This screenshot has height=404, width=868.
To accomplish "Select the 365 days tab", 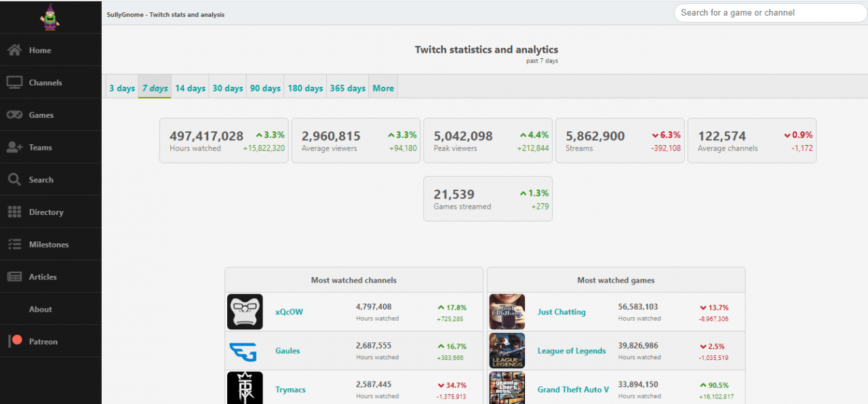I will (x=347, y=88).
